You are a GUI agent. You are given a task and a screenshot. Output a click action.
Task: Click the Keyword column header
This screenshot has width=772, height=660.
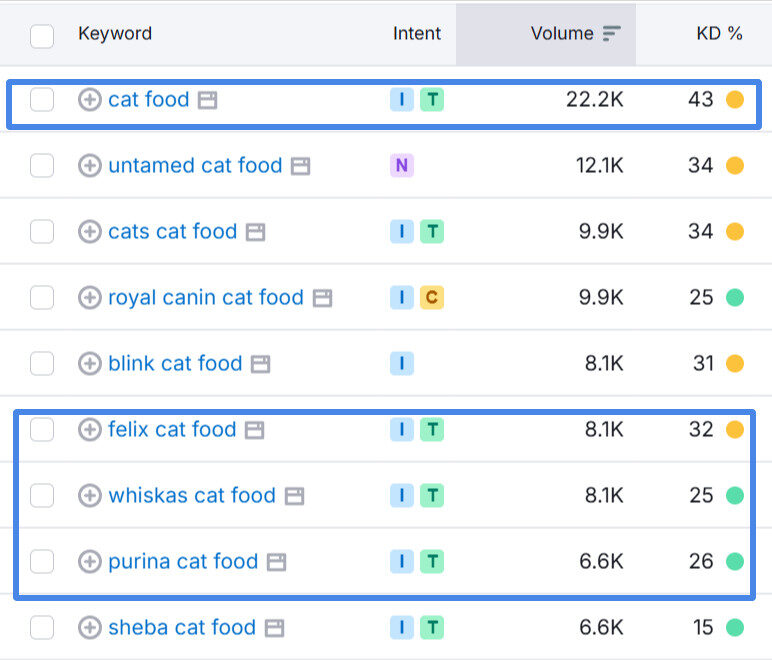(x=115, y=33)
